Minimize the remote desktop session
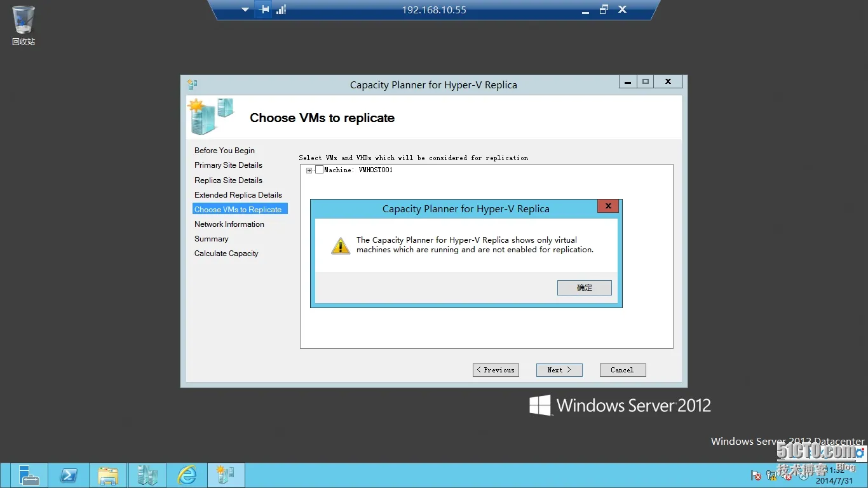Image resolution: width=868 pixels, height=488 pixels. [x=585, y=11]
